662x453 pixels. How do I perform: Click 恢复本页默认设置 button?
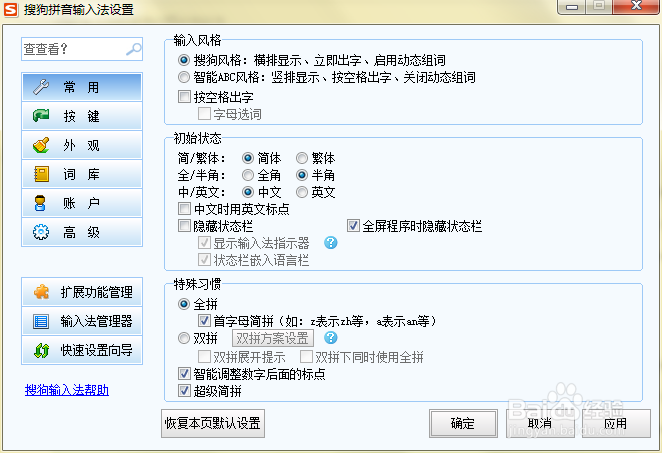tap(213, 423)
